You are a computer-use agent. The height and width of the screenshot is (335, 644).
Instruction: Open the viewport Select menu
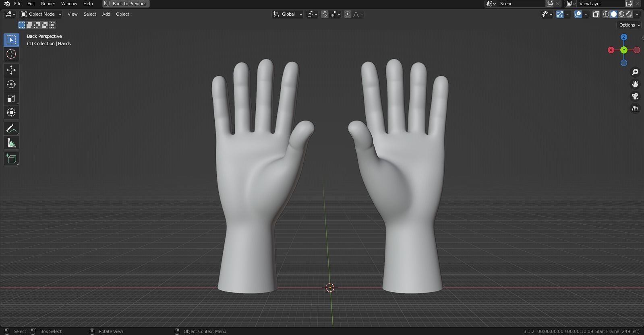pyautogui.click(x=90, y=14)
